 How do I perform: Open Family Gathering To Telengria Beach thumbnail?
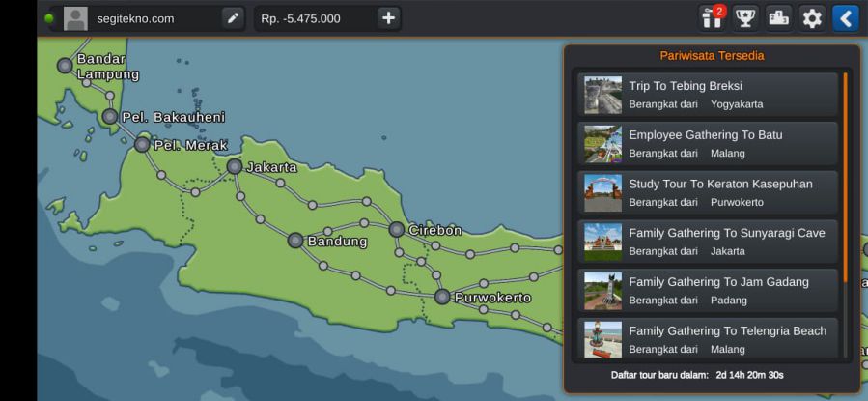pyautogui.click(x=603, y=339)
